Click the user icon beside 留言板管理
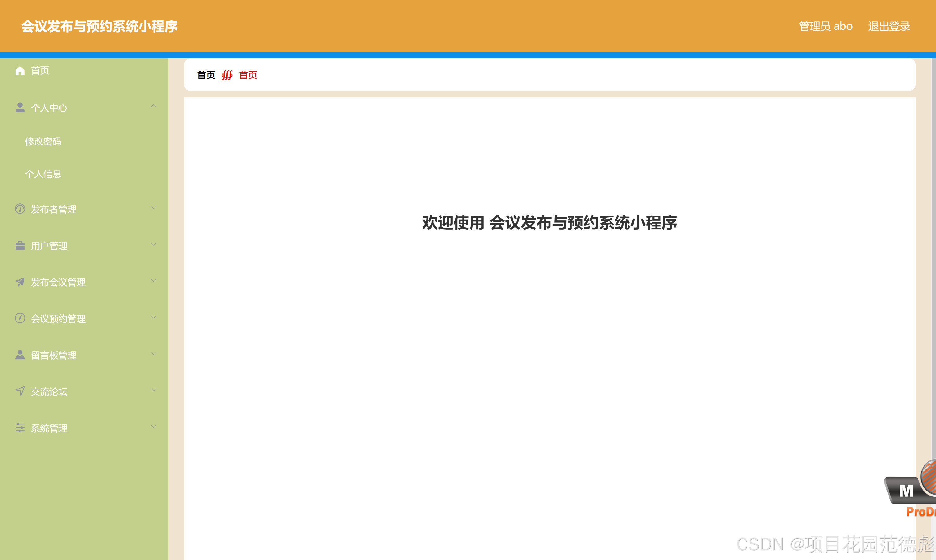Viewport: 936px width, 560px height. tap(20, 354)
